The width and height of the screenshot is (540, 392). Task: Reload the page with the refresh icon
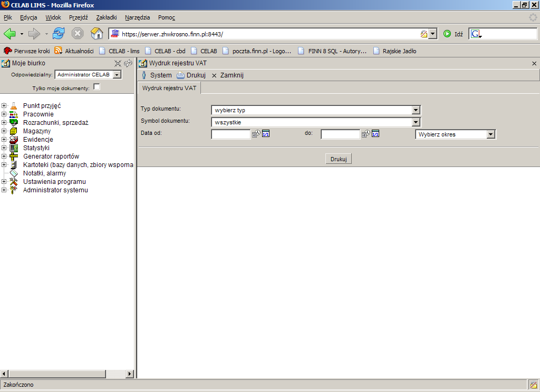click(59, 34)
